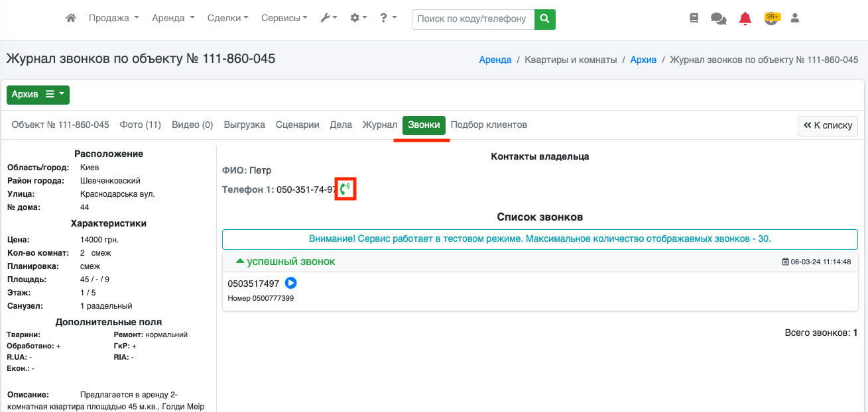Open the book icon in the top bar
The height and width of the screenshot is (412, 868).
pos(694,19)
